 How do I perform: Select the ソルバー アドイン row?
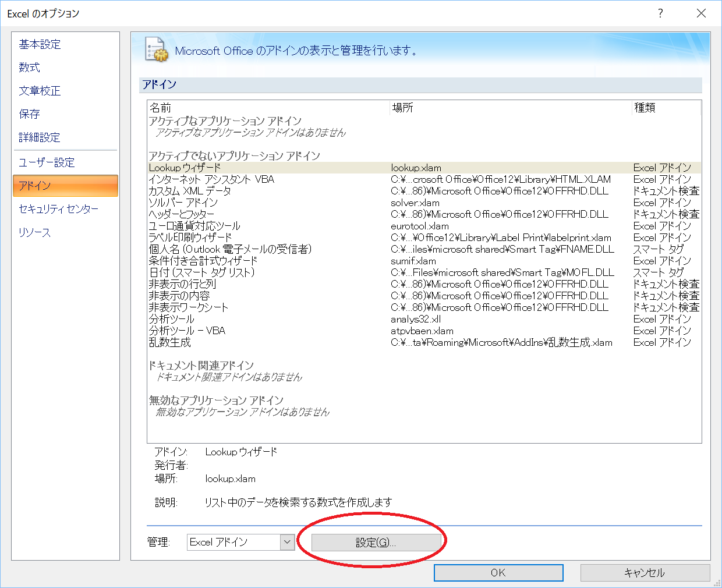tap(424, 203)
